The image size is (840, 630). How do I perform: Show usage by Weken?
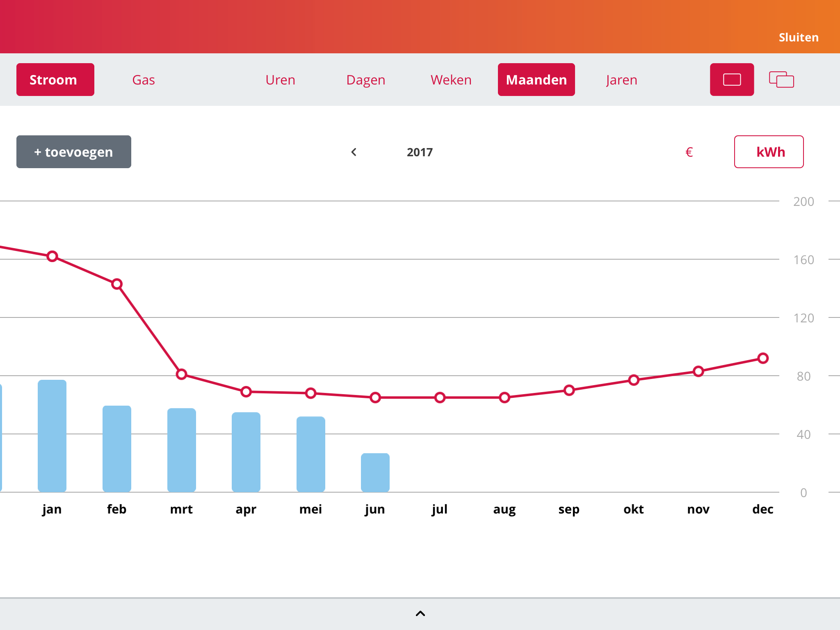(451, 80)
